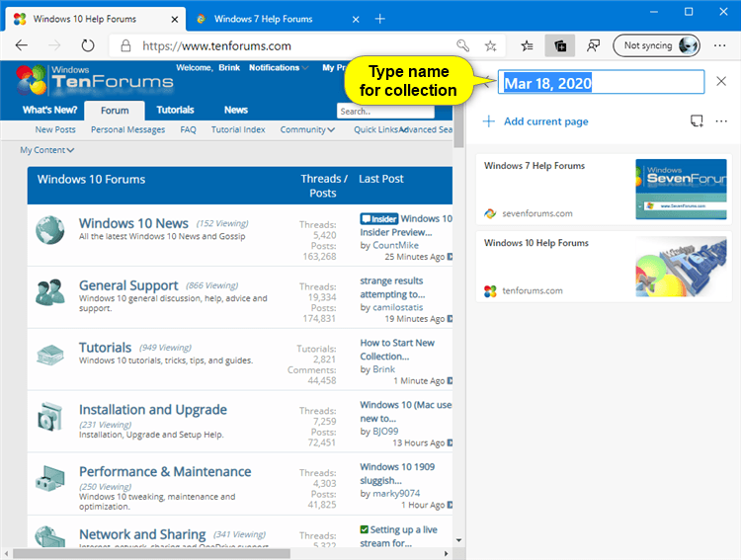
Task: Open Performance & Maintenance forum
Action: (x=165, y=472)
